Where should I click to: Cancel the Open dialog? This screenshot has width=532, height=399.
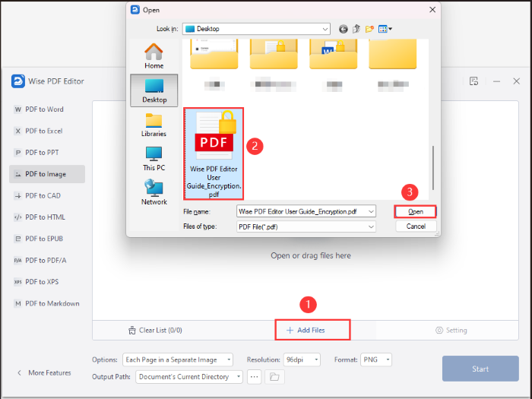(416, 226)
